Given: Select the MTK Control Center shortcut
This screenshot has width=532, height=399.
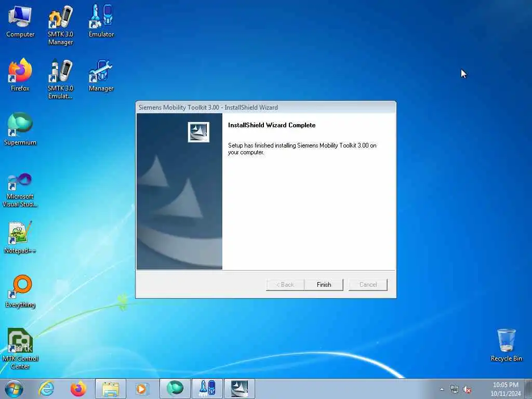Looking at the screenshot, I should (20, 349).
